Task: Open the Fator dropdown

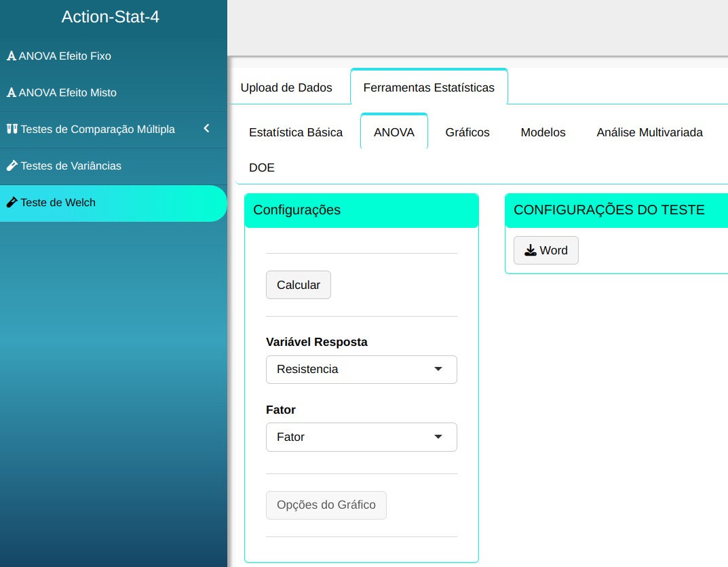Action: 361,437
